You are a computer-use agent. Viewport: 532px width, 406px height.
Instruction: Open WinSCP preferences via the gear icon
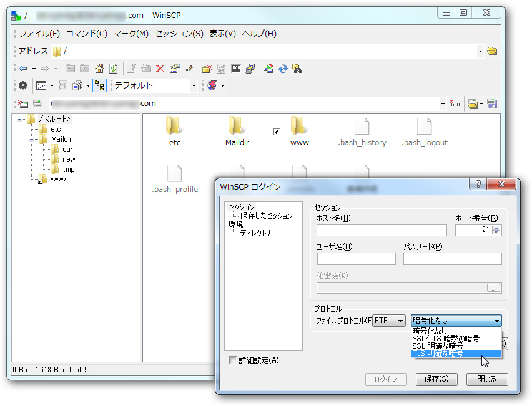pyautogui.click(x=23, y=85)
